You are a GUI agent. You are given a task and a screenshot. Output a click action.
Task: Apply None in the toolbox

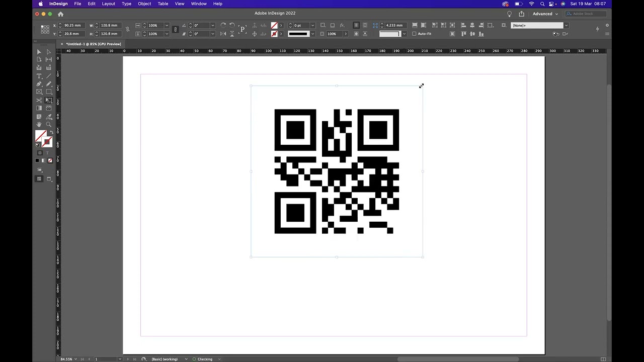pyautogui.click(x=50, y=160)
